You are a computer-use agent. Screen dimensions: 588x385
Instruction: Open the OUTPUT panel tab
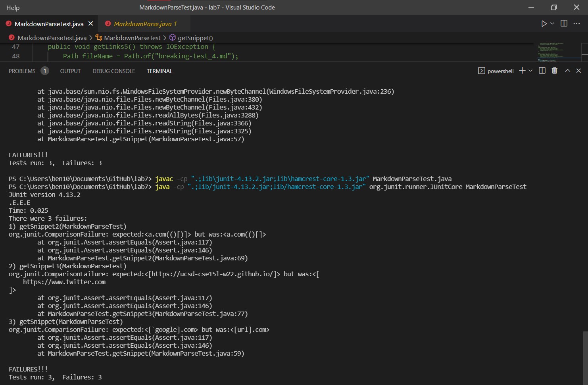click(x=70, y=71)
